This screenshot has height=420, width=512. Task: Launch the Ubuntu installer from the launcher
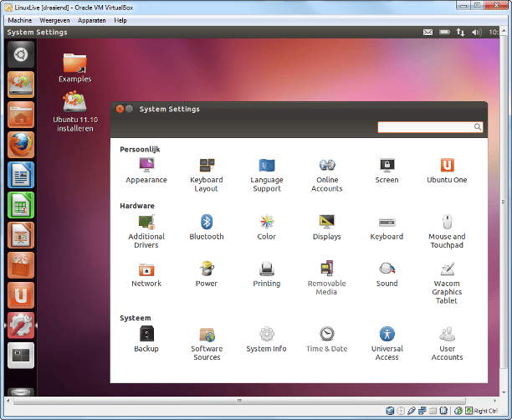[x=21, y=85]
